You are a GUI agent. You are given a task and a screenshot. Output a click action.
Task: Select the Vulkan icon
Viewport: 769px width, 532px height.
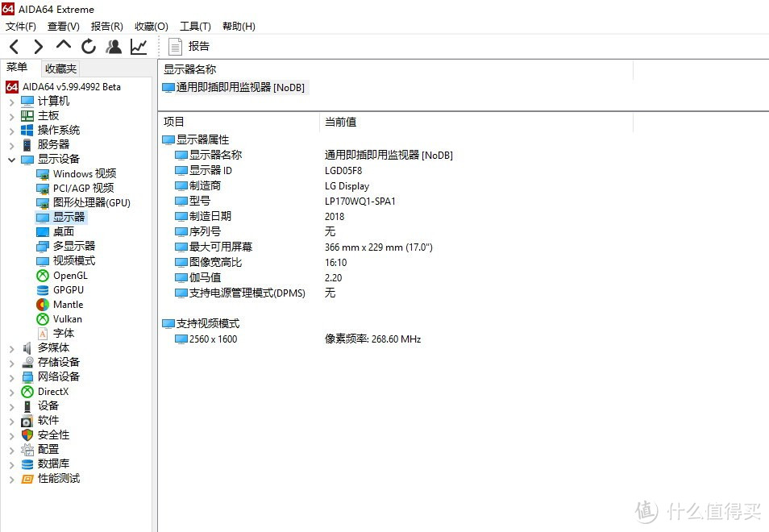coord(43,319)
